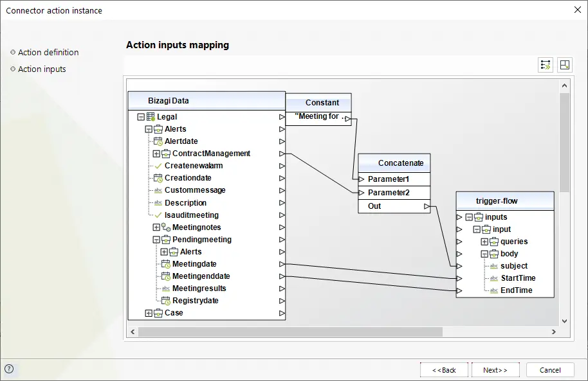Click the Parameter1 input connector arrow
The image size is (588, 381).
362,179
